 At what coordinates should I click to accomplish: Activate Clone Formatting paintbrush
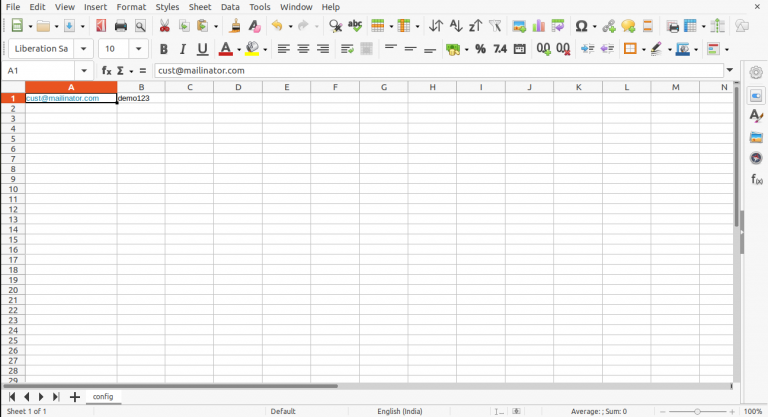[235, 26]
